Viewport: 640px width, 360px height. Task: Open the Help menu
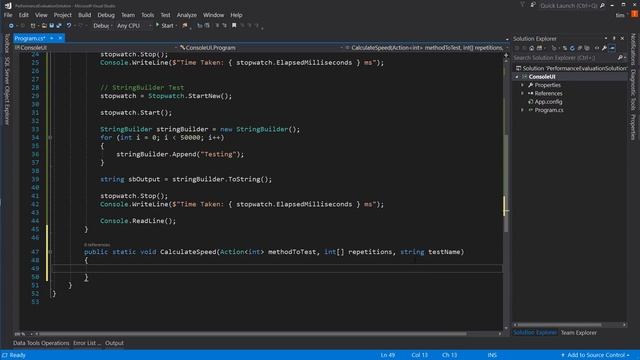[236, 15]
